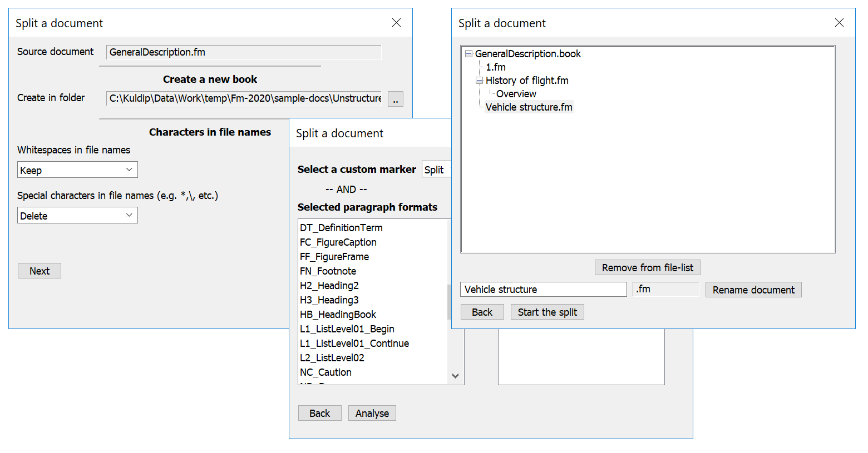The height and width of the screenshot is (453, 868).
Task: Click Back in the marker dialog
Action: pyautogui.click(x=319, y=413)
